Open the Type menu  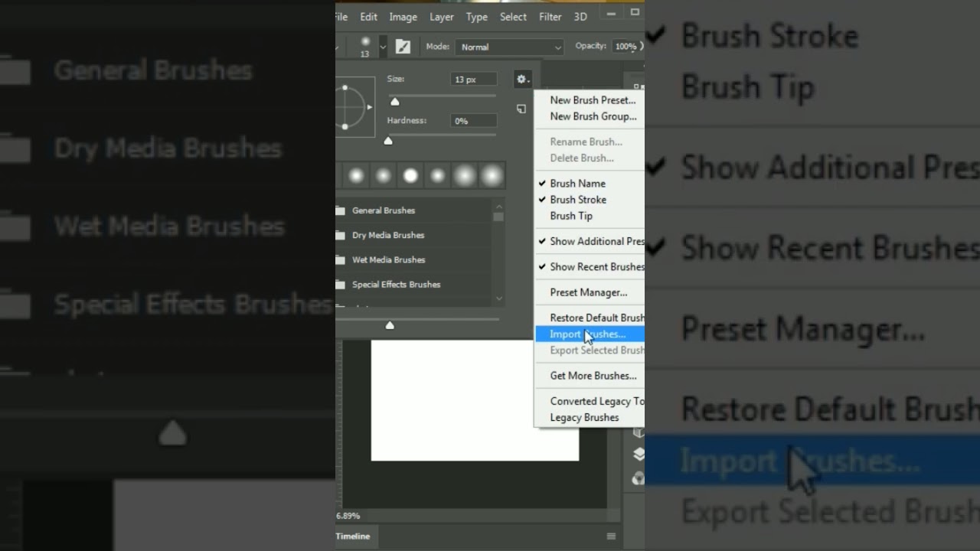pos(477,17)
